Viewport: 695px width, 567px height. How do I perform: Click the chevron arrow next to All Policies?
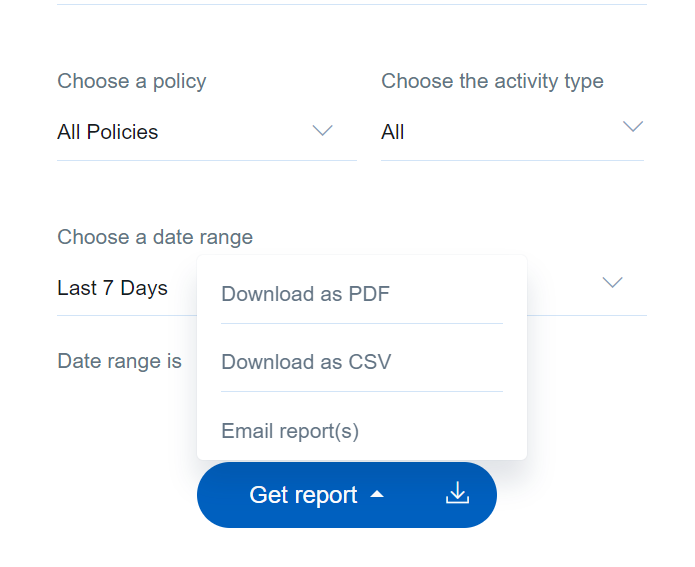pos(322,130)
